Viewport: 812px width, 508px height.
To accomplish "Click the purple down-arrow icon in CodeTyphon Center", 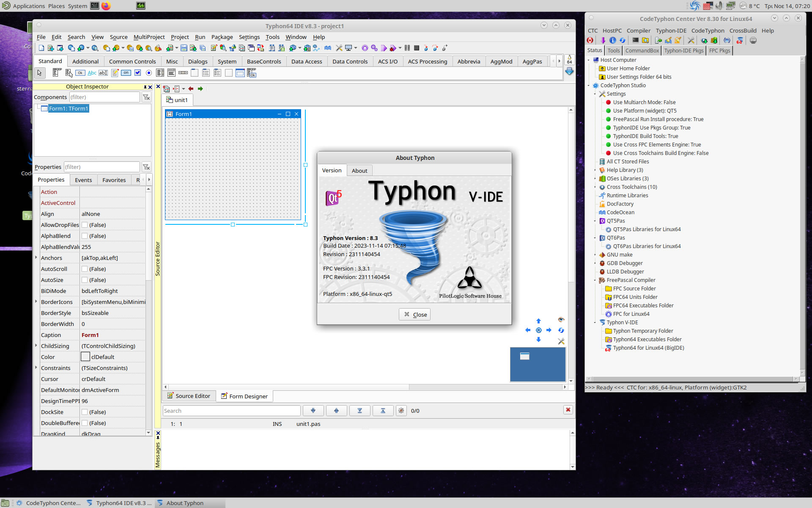I will tap(603, 40).
